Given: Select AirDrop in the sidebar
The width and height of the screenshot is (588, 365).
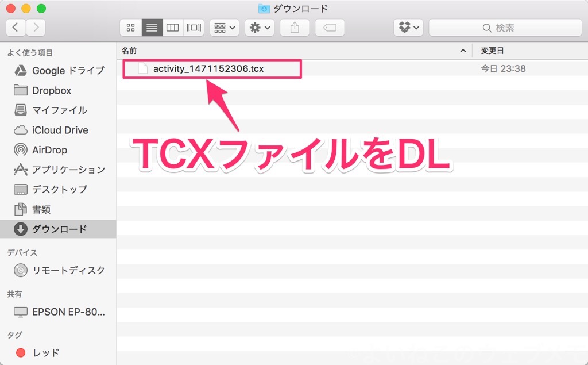Looking at the screenshot, I should [49, 150].
